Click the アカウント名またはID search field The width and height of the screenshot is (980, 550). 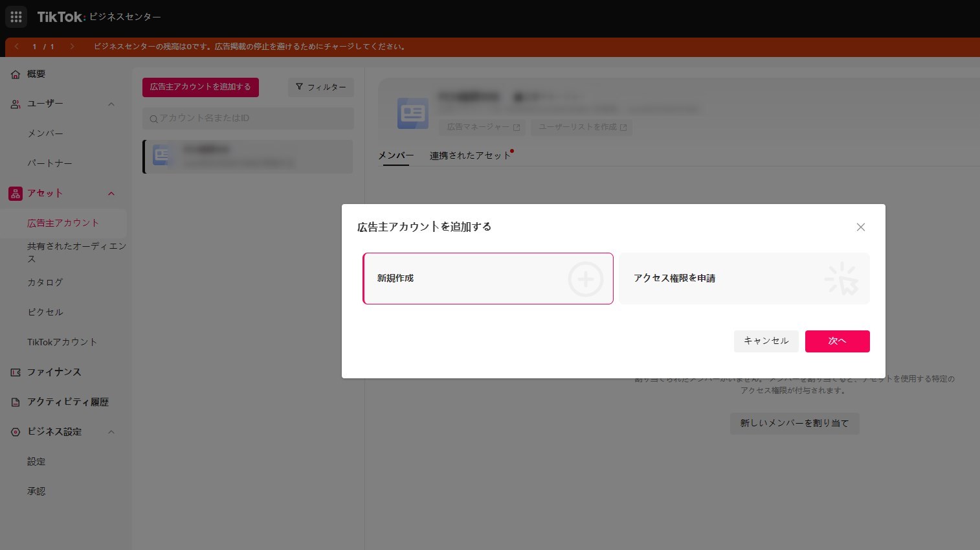point(249,119)
